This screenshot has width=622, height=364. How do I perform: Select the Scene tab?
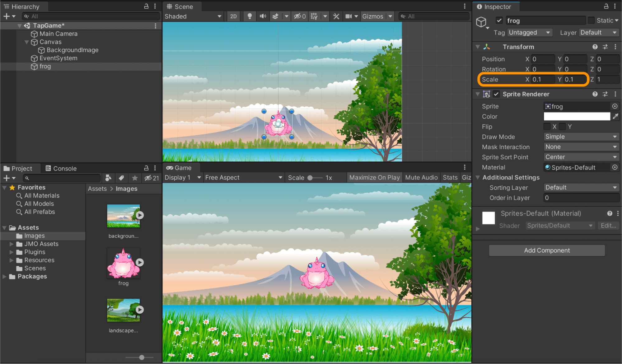[x=182, y=6]
